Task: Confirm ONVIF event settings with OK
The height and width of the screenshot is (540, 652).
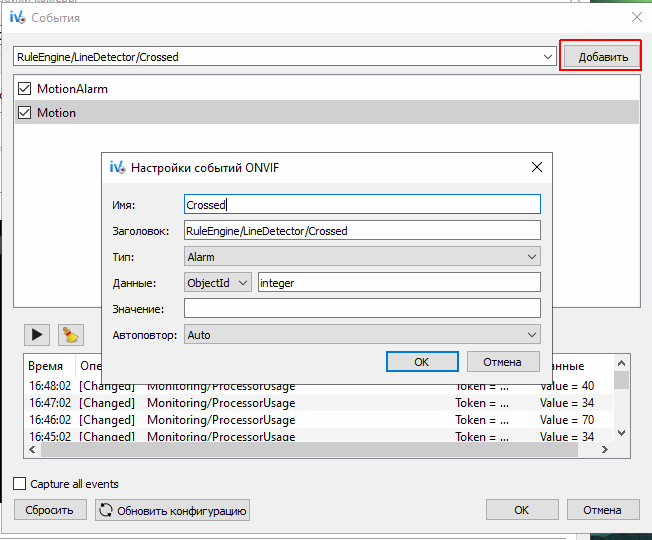Action: click(422, 362)
